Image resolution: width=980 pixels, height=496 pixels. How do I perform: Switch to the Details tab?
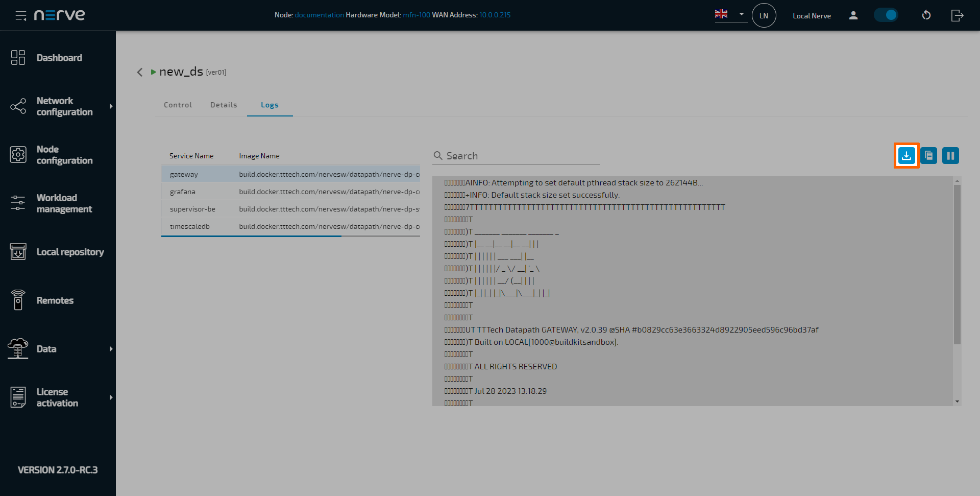224,105
